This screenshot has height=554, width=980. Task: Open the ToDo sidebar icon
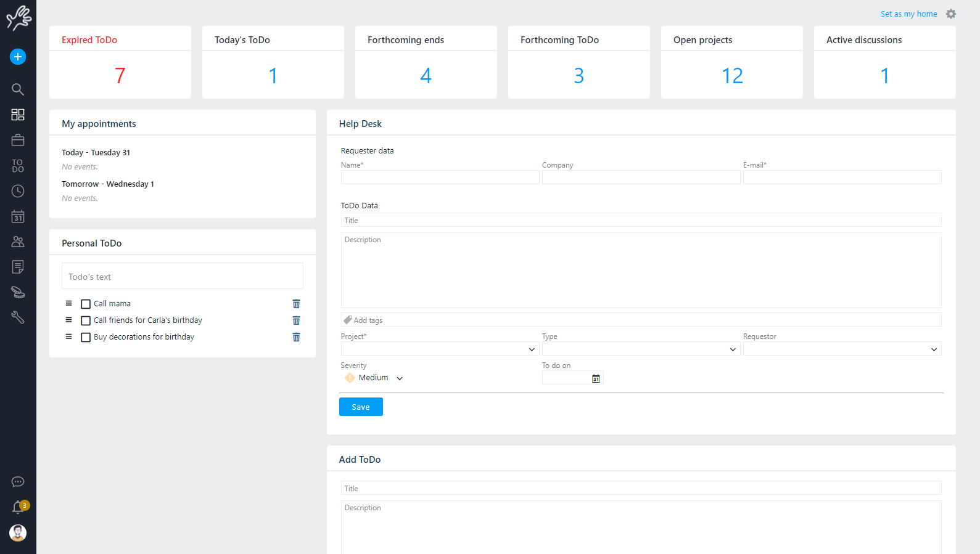coord(18,166)
